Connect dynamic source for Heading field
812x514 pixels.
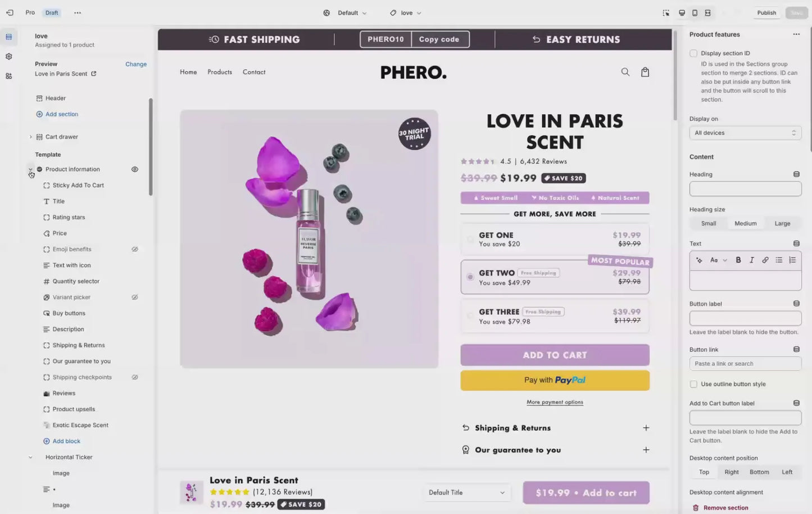796,174
